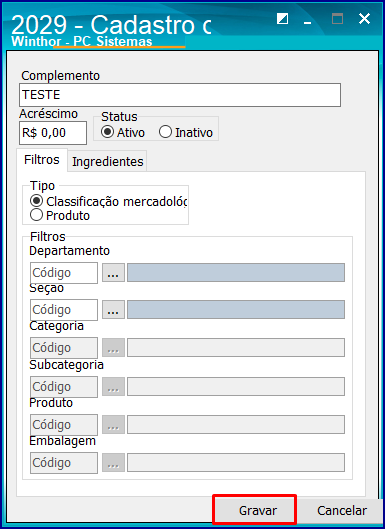Choose Classificação mercadológica as the type

108,201
